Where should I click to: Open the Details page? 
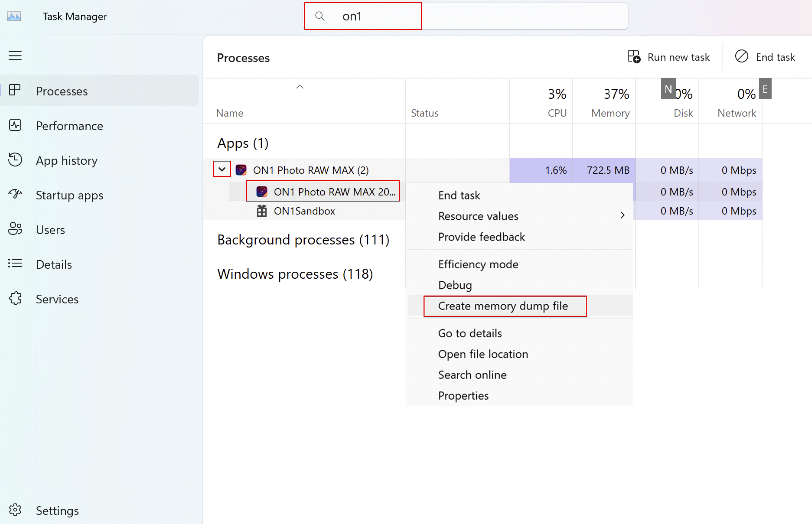pos(99,264)
